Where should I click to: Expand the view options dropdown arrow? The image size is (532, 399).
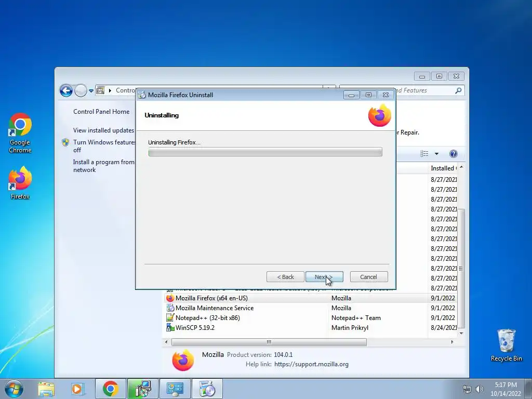436,154
